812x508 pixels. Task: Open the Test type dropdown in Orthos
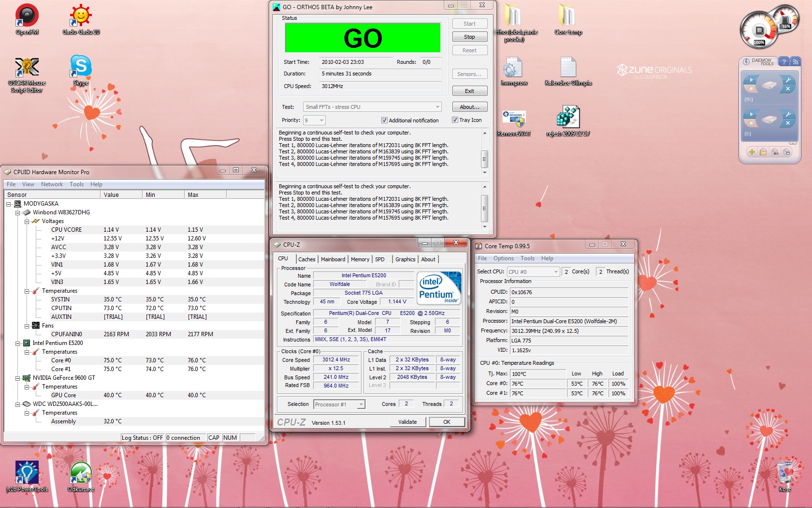tap(372, 107)
